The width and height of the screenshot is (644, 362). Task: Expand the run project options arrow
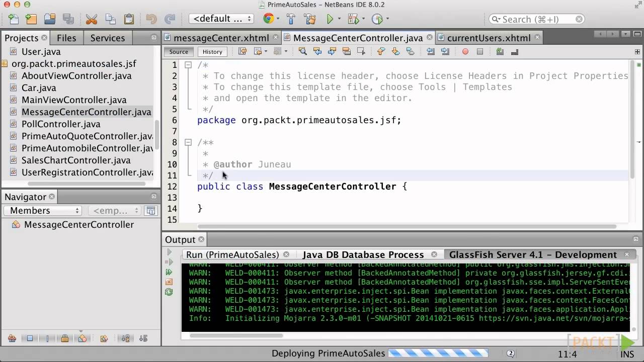tap(340, 19)
